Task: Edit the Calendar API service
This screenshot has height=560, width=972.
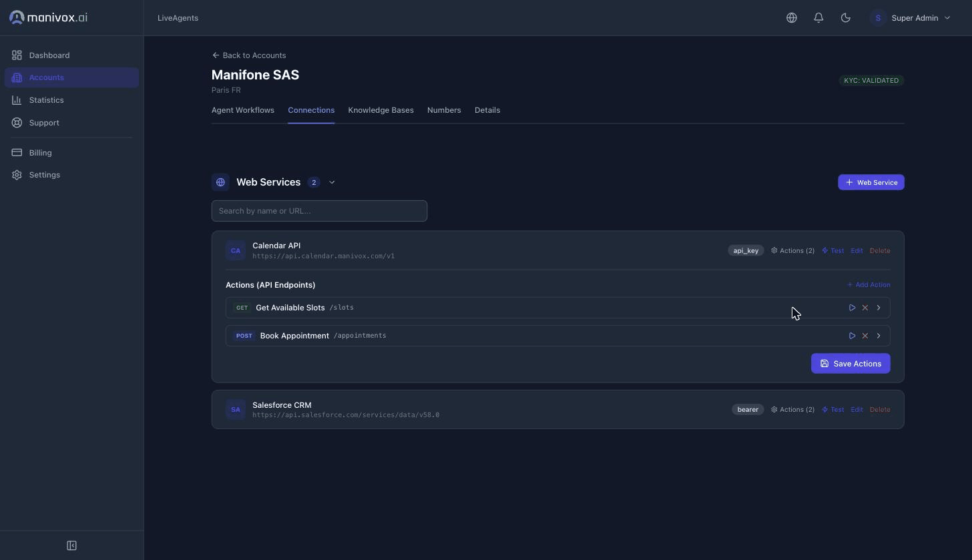Action: 857,251
